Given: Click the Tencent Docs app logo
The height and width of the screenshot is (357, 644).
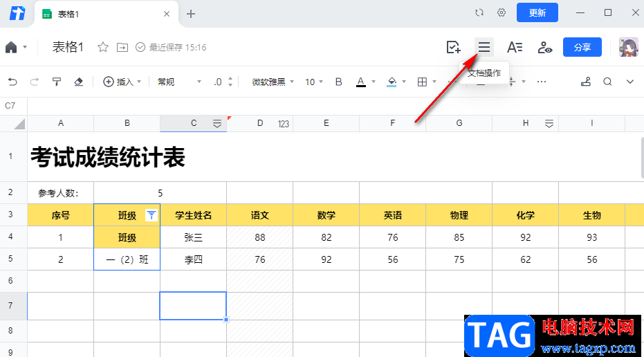Looking at the screenshot, I should pyautogui.click(x=17, y=14).
